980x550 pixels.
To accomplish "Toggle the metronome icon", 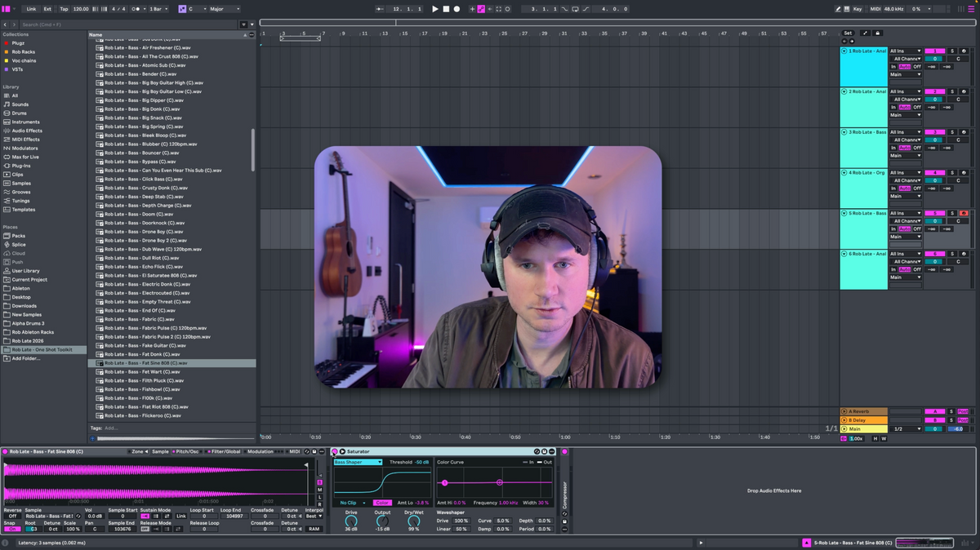I will (136, 9).
